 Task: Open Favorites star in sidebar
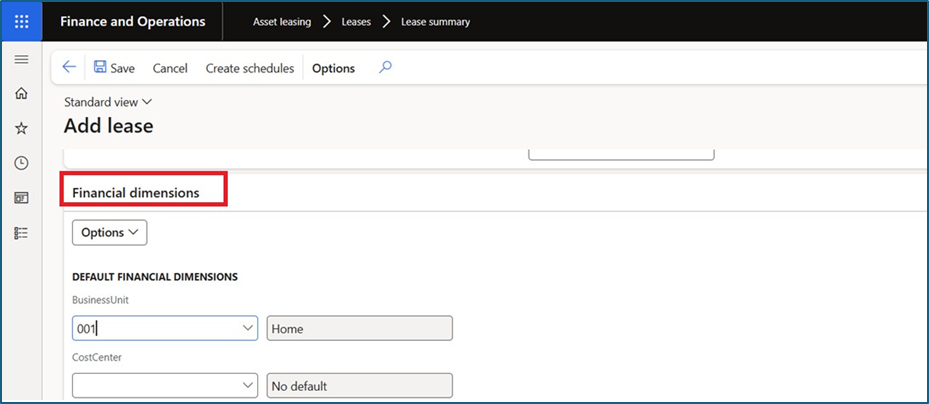pos(21,129)
